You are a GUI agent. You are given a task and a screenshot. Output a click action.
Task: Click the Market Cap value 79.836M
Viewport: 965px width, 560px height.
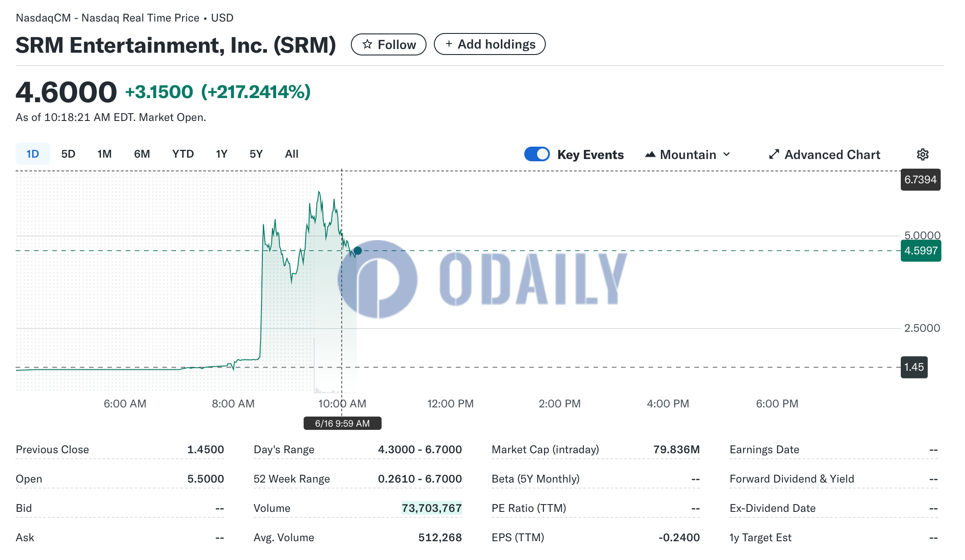pos(677,450)
